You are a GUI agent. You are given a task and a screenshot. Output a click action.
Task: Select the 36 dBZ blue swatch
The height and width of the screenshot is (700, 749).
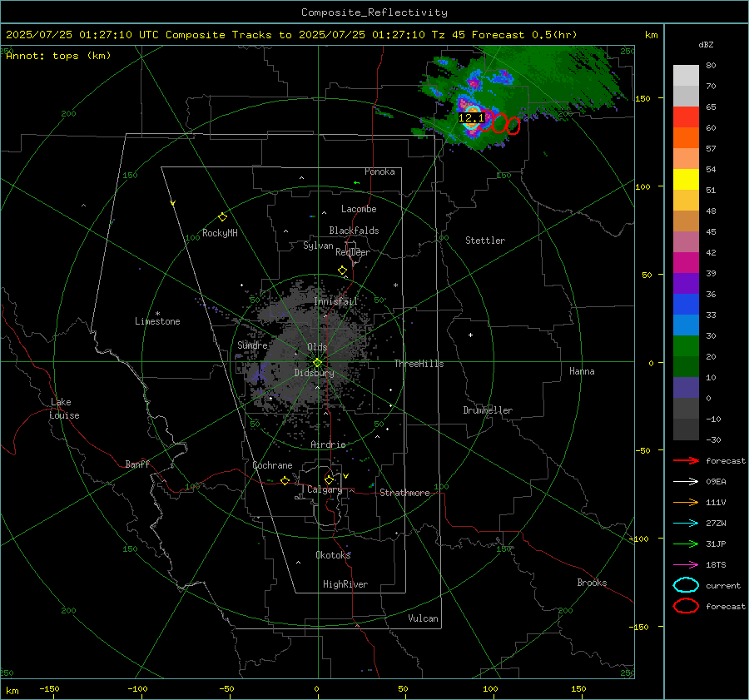point(686,304)
